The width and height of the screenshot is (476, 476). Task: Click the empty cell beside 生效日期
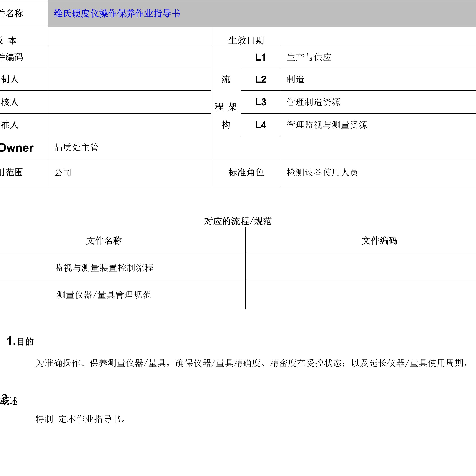click(378, 37)
